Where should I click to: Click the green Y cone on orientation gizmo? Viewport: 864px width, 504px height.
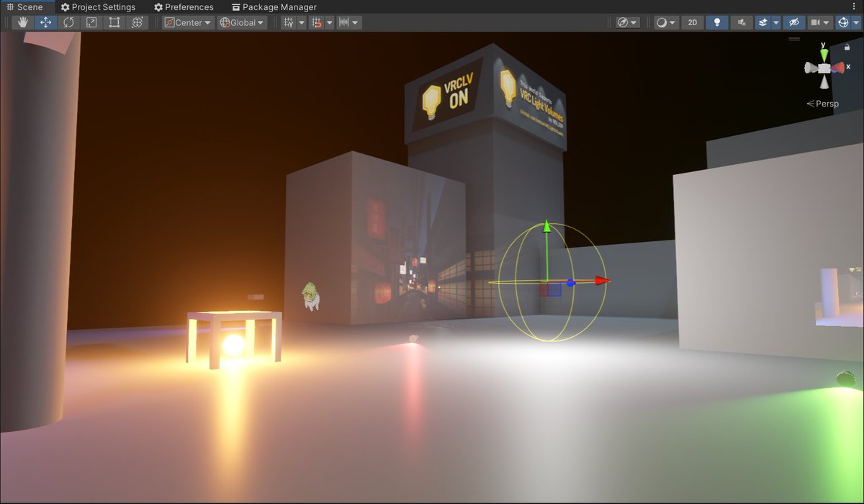824,55
